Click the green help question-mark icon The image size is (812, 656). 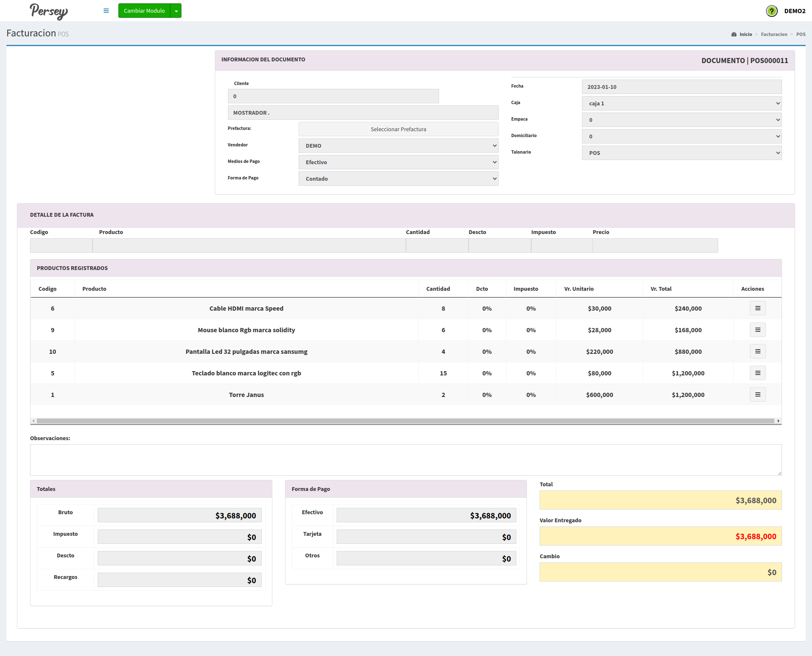point(772,11)
